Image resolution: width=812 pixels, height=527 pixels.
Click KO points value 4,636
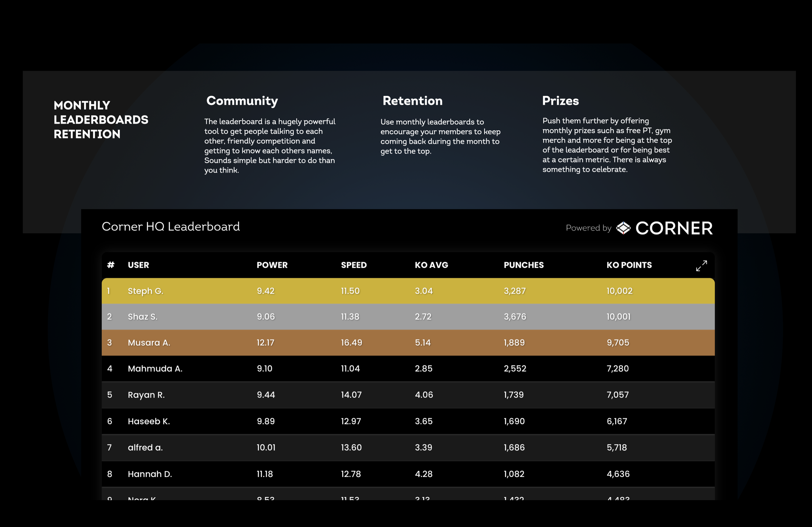pos(618,474)
